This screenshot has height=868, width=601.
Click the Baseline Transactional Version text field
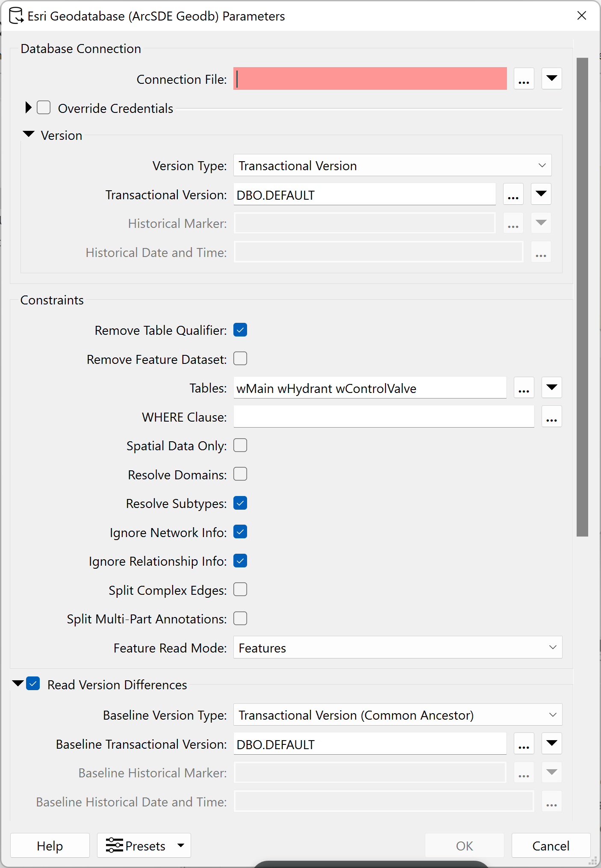pyautogui.click(x=370, y=744)
